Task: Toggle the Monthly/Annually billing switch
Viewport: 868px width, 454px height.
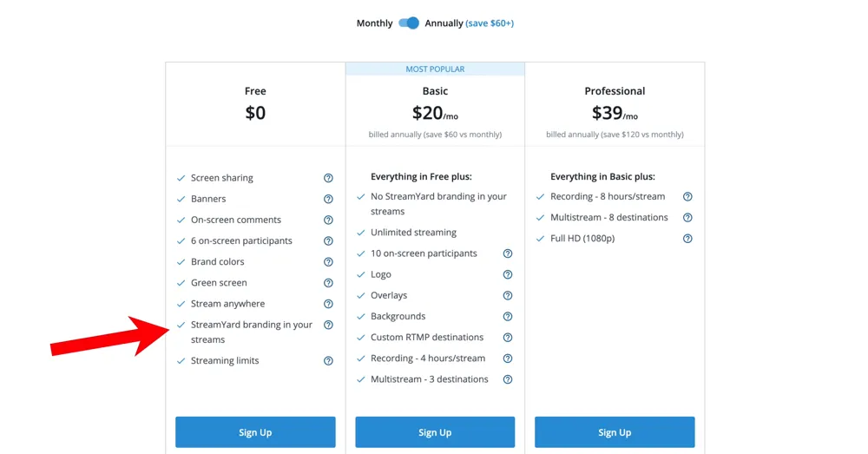Action: (409, 23)
